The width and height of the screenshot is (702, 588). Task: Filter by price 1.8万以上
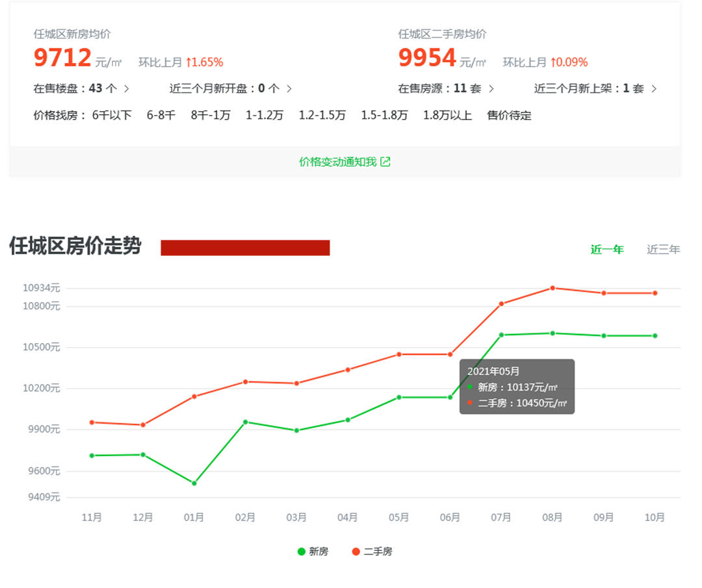447,116
